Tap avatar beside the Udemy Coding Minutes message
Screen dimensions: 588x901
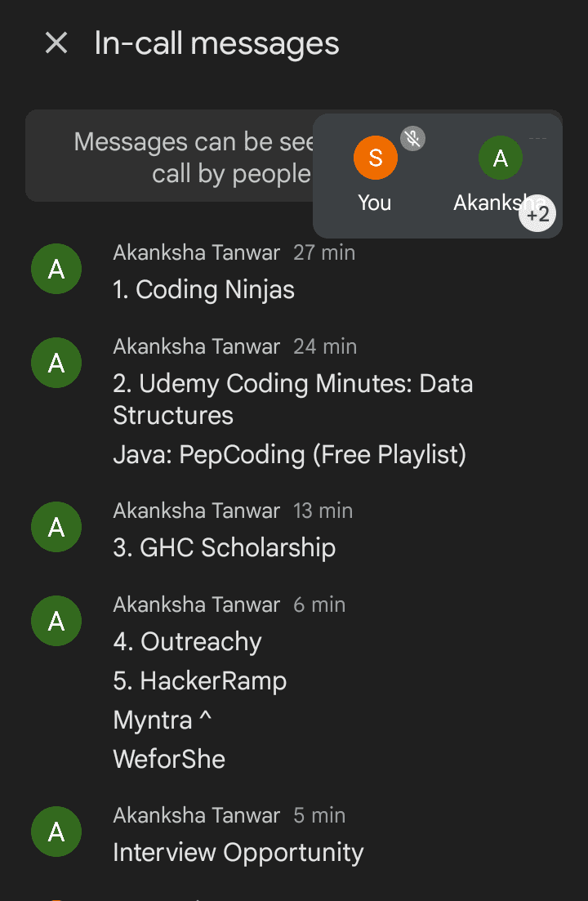point(56,364)
